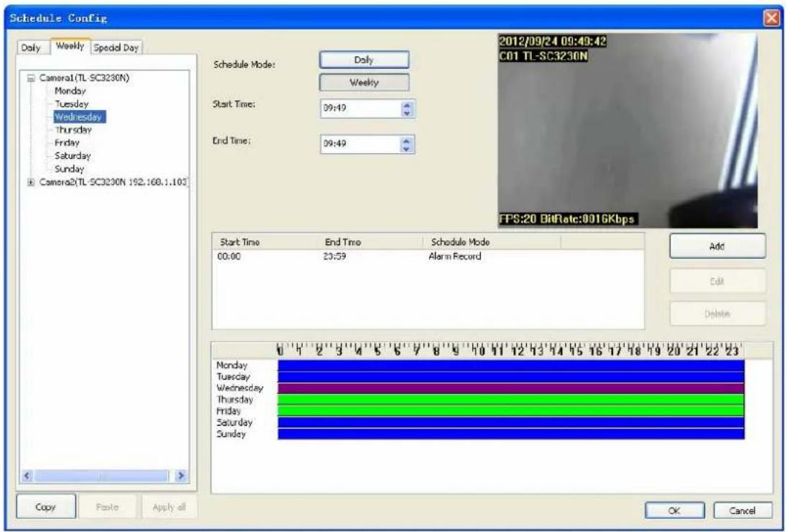Click the purple Wednesday timeline bar
The image size is (787, 532).
[511, 388]
